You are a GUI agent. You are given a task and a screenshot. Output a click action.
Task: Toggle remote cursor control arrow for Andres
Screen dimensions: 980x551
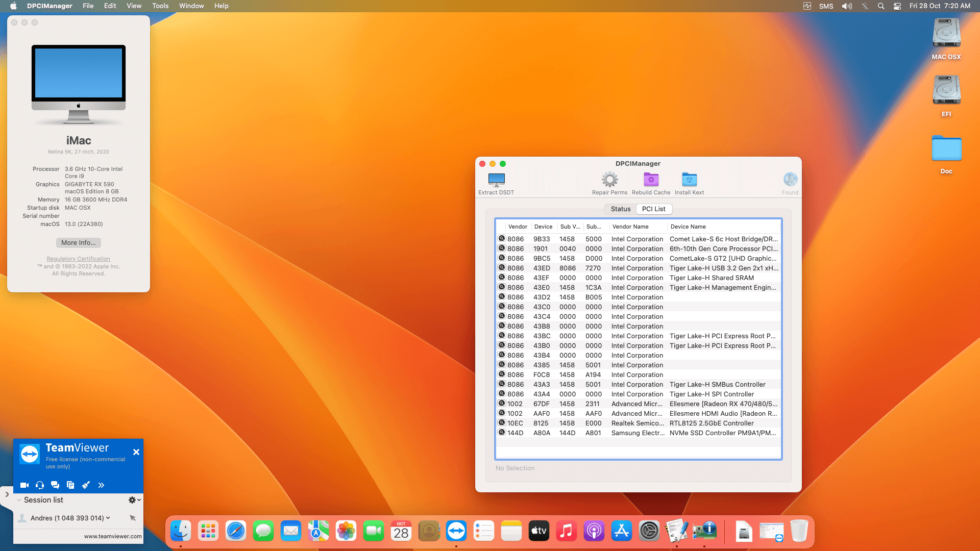coord(133,518)
